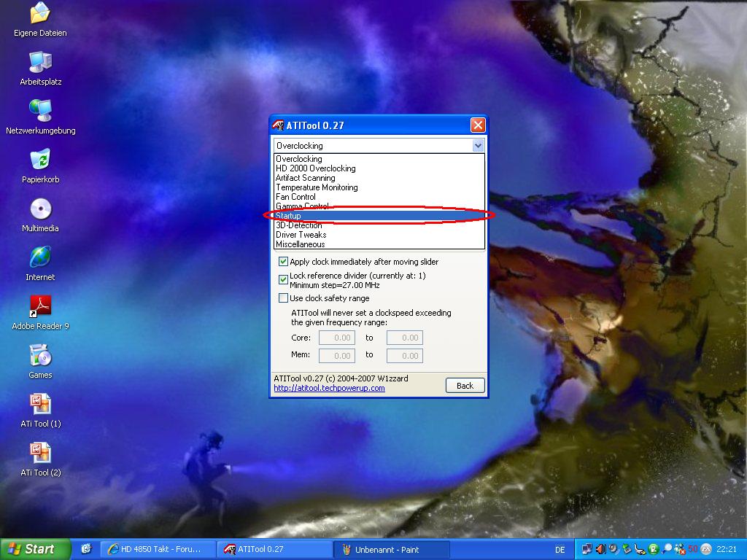Switch to Unbenannt - Paint taskbar button
The image size is (747, 560).
pyautogui.click(x=392, y=549)
